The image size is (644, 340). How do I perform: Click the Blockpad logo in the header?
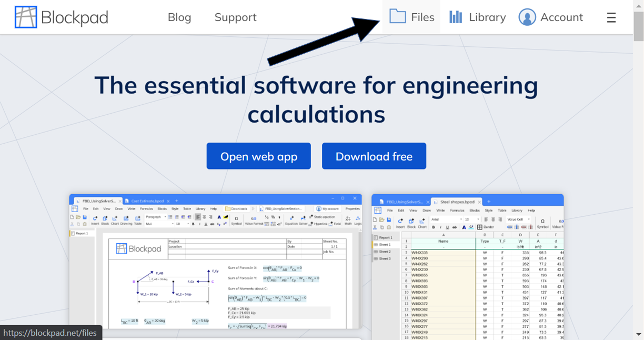pos(62,17)
